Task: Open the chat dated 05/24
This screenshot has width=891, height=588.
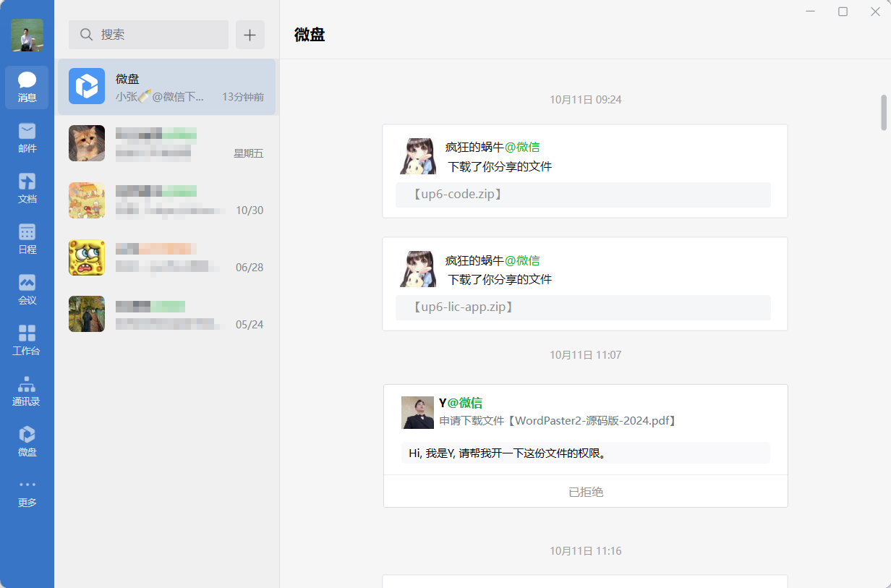Action: tap(166, 314)
